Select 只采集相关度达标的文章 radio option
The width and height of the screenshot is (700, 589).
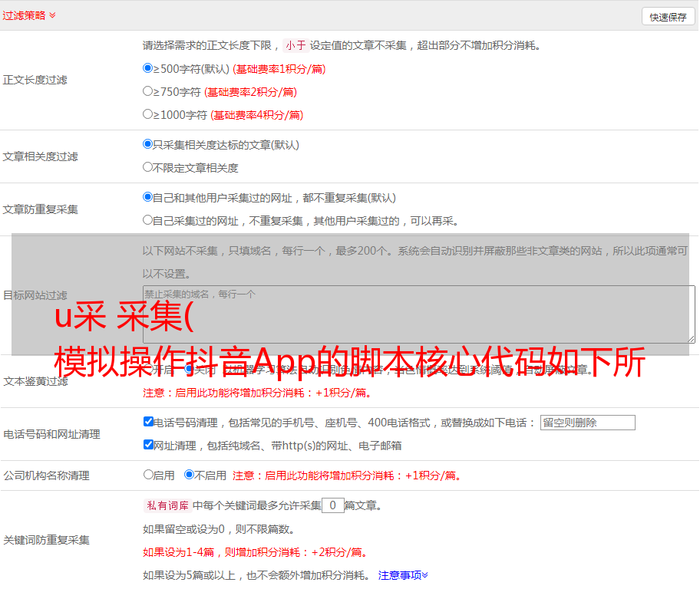(148, 144)
